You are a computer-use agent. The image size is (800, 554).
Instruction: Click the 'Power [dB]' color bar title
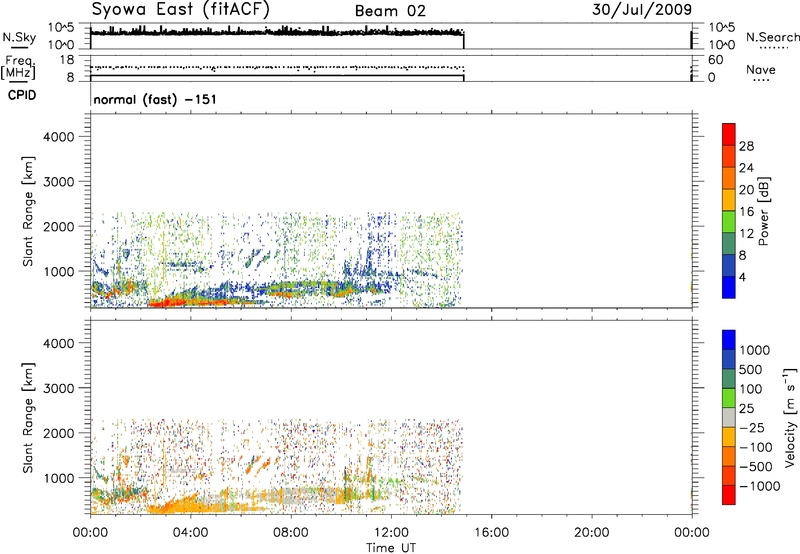[x=763, y=211]
